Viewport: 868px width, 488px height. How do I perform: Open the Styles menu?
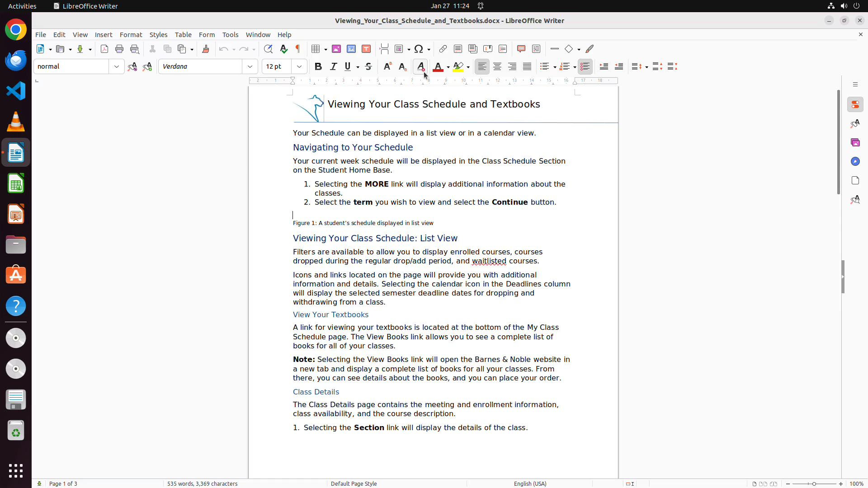(158, 35)
